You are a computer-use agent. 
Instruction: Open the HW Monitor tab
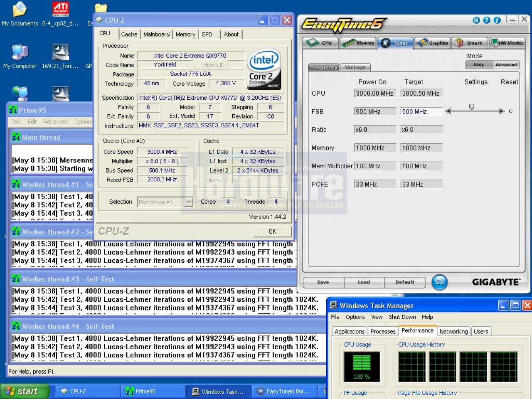click(507, 43)
